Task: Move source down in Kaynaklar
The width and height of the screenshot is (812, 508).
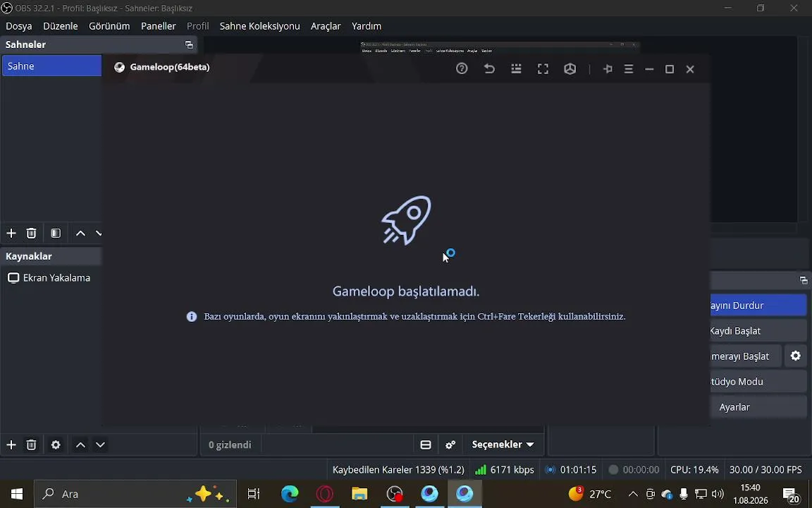Action: point(101,445)
